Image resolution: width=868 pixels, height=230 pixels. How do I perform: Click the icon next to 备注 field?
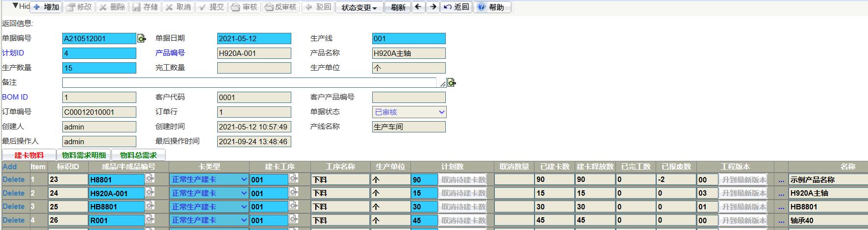(x=451, y=82)
